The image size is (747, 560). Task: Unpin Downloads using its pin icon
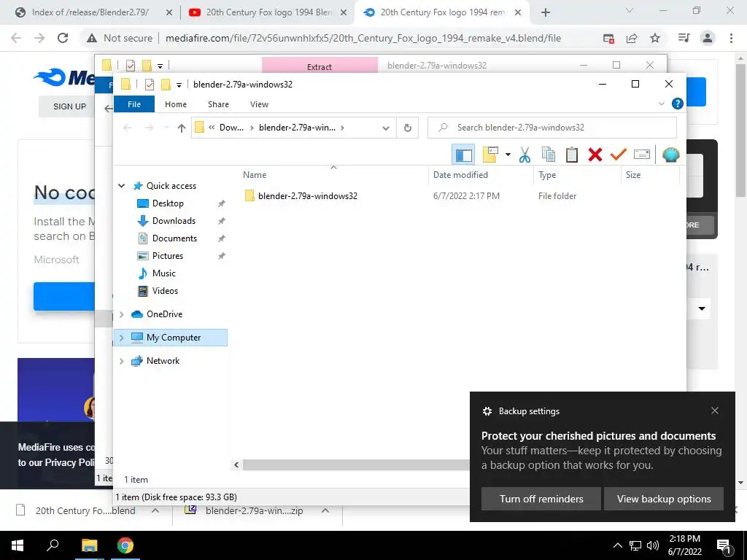221,222
